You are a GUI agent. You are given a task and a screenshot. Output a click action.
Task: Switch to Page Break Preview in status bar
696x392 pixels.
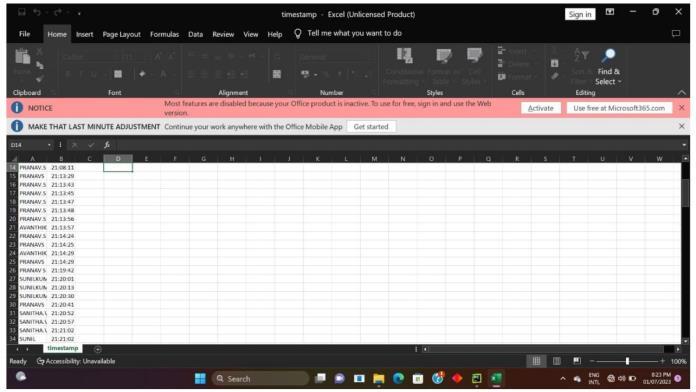pyautogui.click(x=577, y=361)
